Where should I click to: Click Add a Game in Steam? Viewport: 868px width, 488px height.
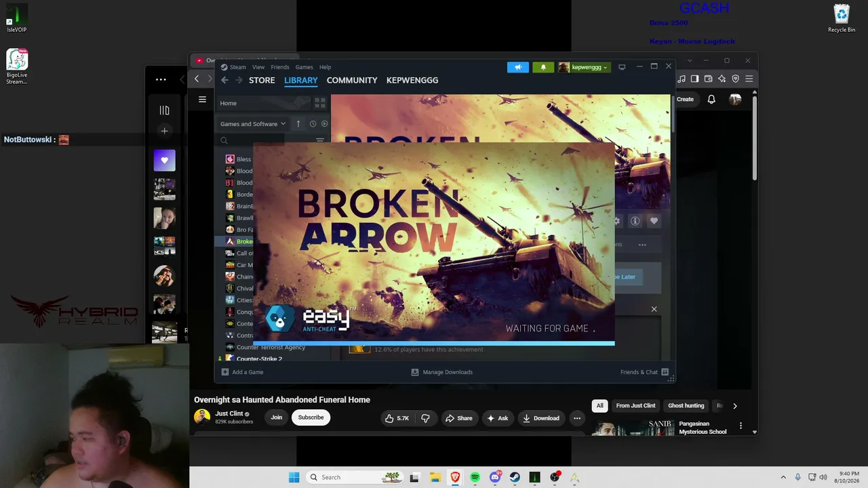tap(242, 372)
